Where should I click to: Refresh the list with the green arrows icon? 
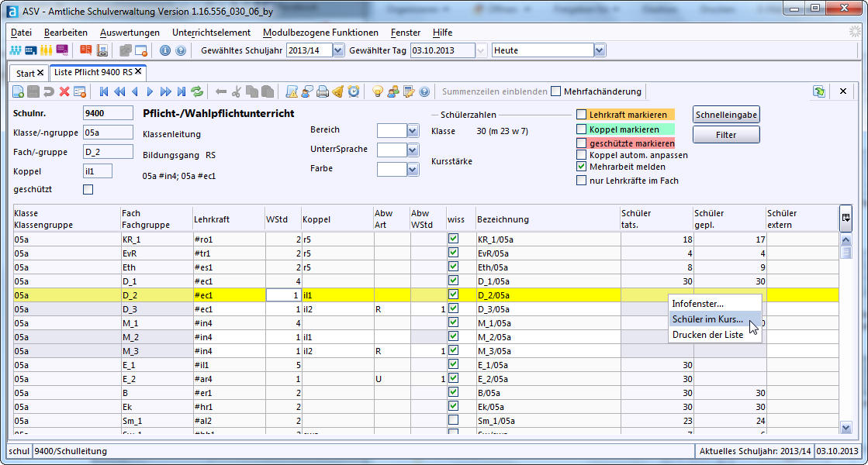coord(197,91)
